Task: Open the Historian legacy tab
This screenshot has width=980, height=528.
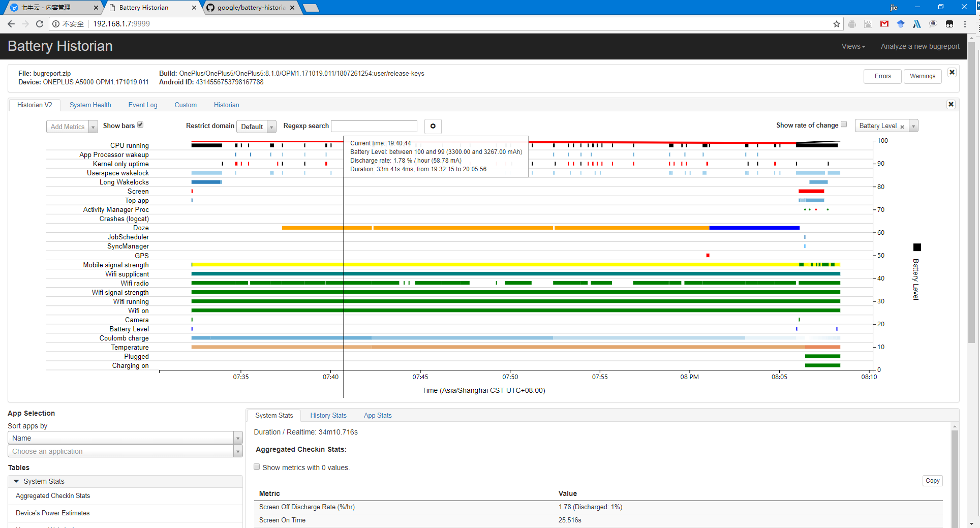Action: tap(226, 105)
